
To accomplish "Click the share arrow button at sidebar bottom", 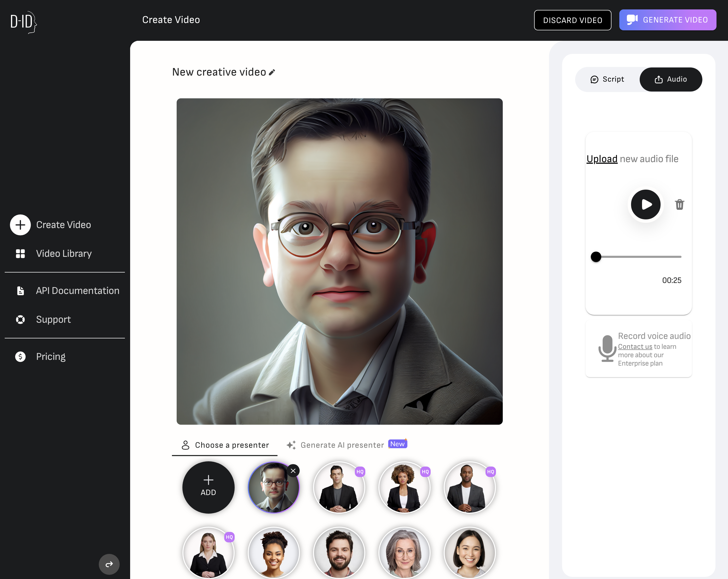I will pyautogui.click(x=109, y=564).
